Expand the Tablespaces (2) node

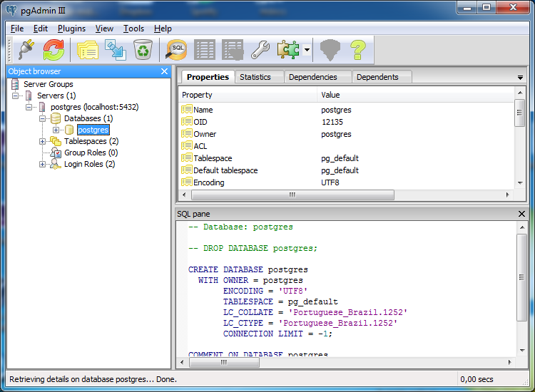coord(42,141)
